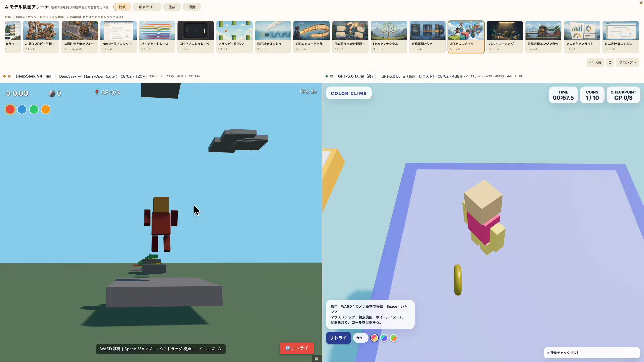Select the pink-yellow color swatch
Image resolution: width=644 pixels, height=362 pixels.
pyautogui.click(x=374, y=338)
